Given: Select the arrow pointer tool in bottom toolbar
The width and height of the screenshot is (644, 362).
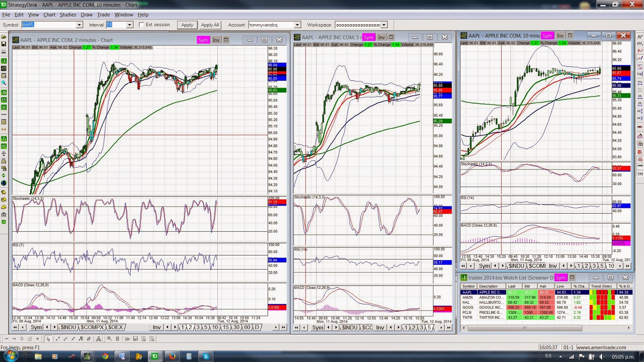Looking at the screenshot, I should coord(48,339).
